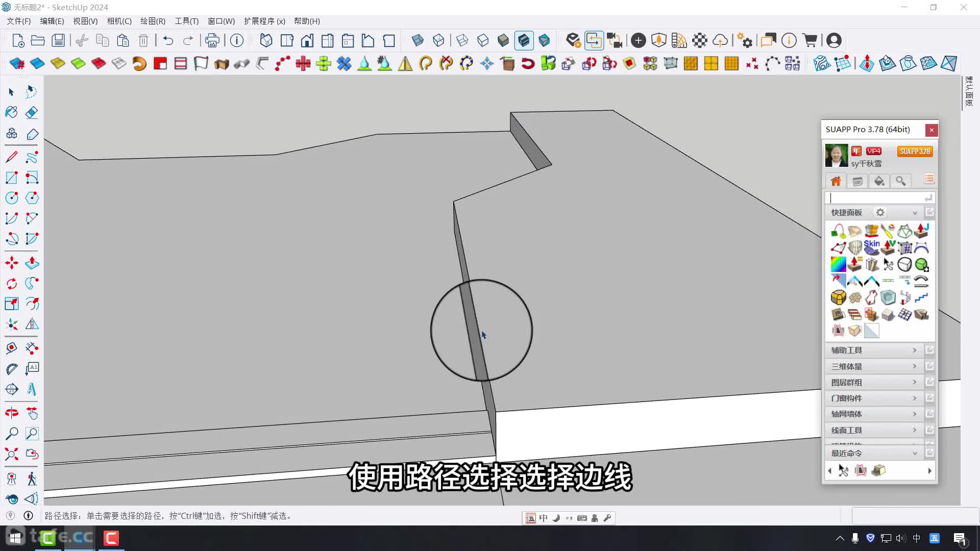Open the 帮助(H) menu
The width and height of the screenshot is (980, 551).
307,21
